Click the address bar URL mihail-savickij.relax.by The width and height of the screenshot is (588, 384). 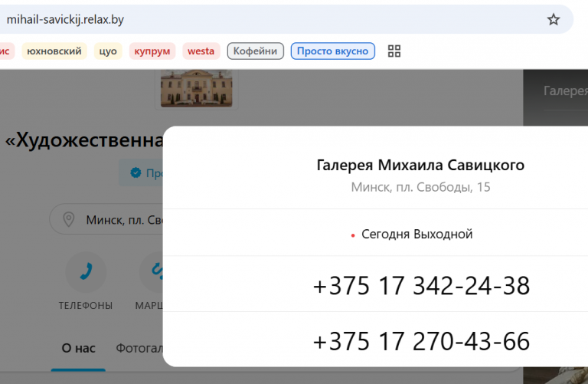pos(65,19)
